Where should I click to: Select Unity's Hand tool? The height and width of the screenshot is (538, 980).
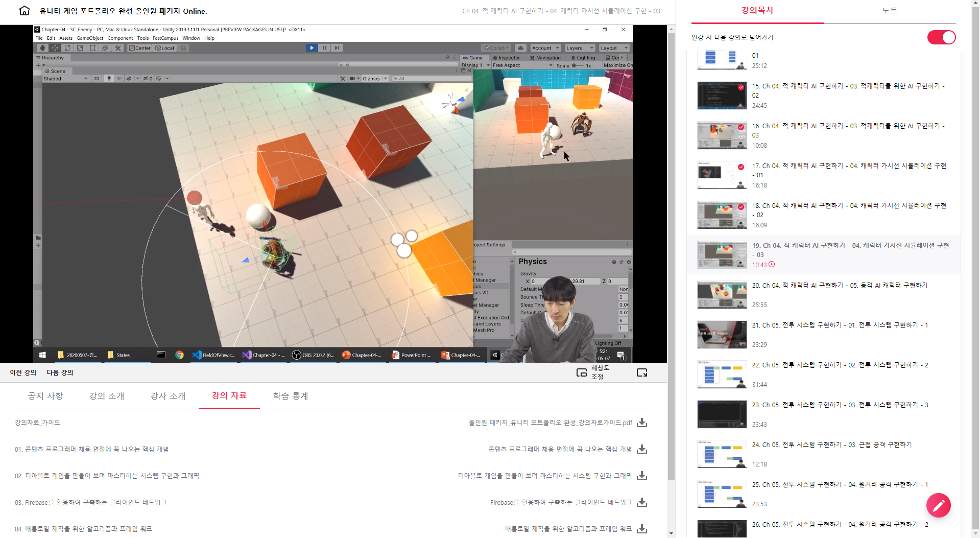click(x=42, y=48)
